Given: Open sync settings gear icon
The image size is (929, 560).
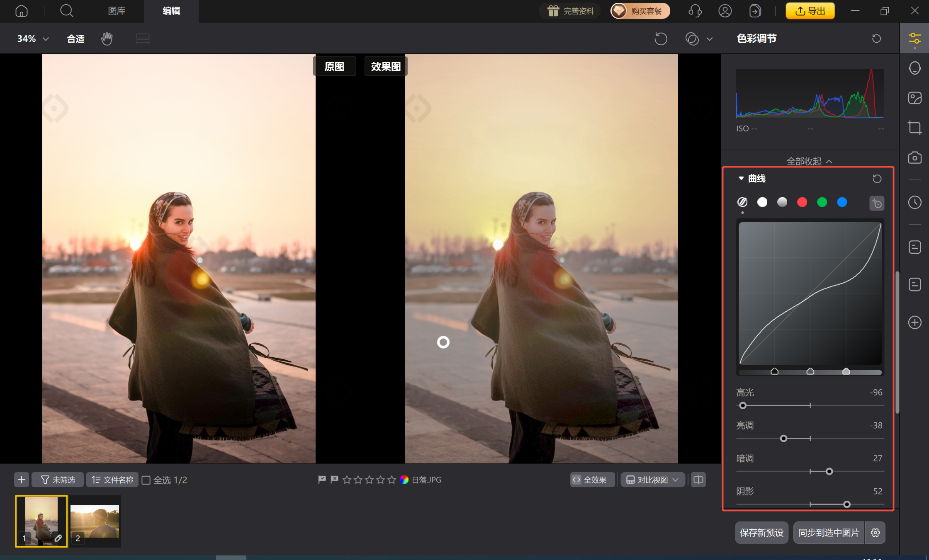Looking at the screenshot, I should (875, 533).
